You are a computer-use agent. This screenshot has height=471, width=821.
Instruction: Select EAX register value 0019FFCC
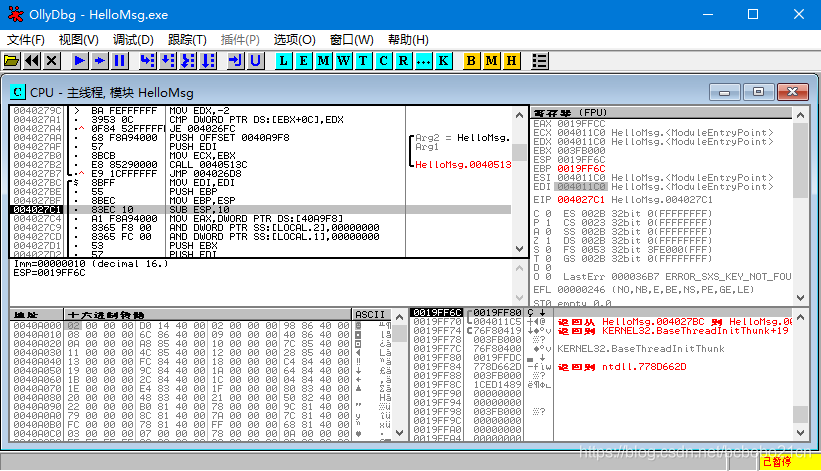[581, 124]
